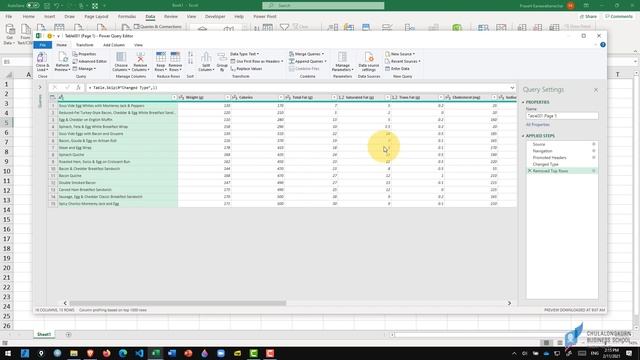The height and width of the screenshot is (360, 640).
Task: Open the Power Pivot tab in Excel
Action: click(265, 17)
